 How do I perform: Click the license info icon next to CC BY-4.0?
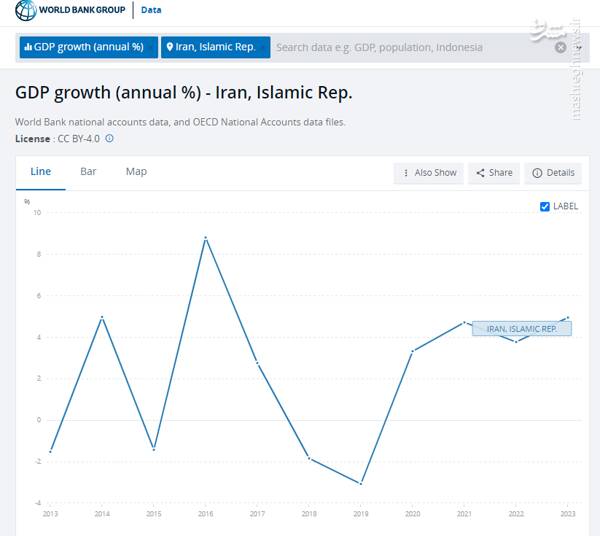(110, 138)
